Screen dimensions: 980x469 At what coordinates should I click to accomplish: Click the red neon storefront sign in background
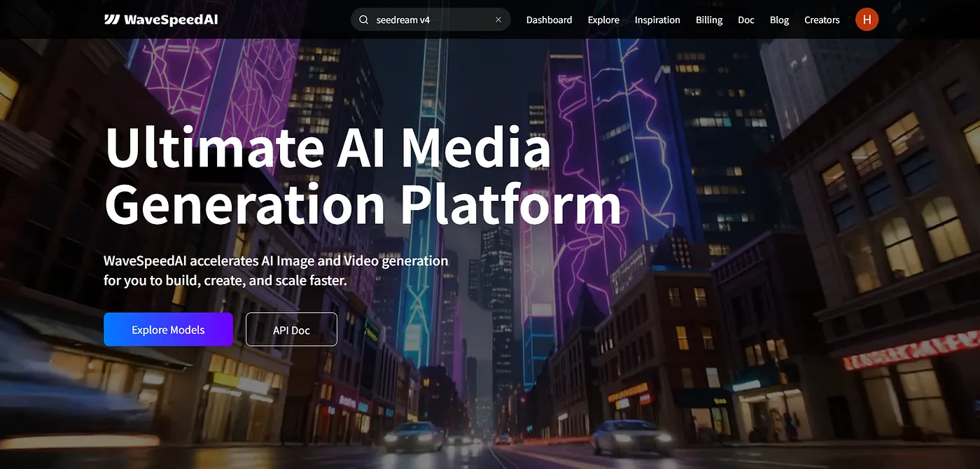pos(910,349)
